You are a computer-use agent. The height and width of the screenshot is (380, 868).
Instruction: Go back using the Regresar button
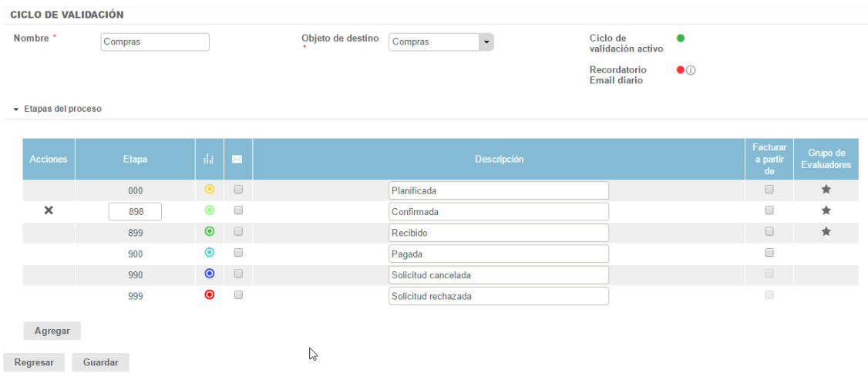tap(34, 362)
